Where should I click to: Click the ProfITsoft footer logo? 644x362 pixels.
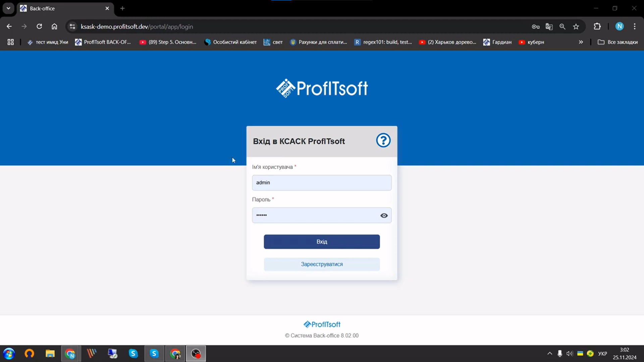point(322,324)
